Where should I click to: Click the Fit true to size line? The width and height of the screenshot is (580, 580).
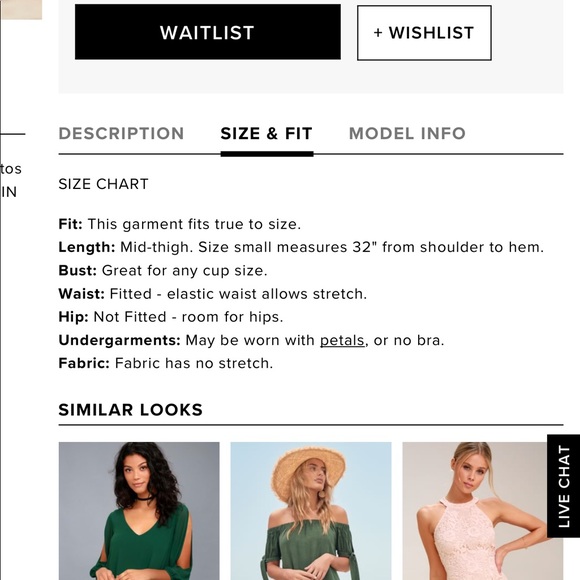[180, 224]
